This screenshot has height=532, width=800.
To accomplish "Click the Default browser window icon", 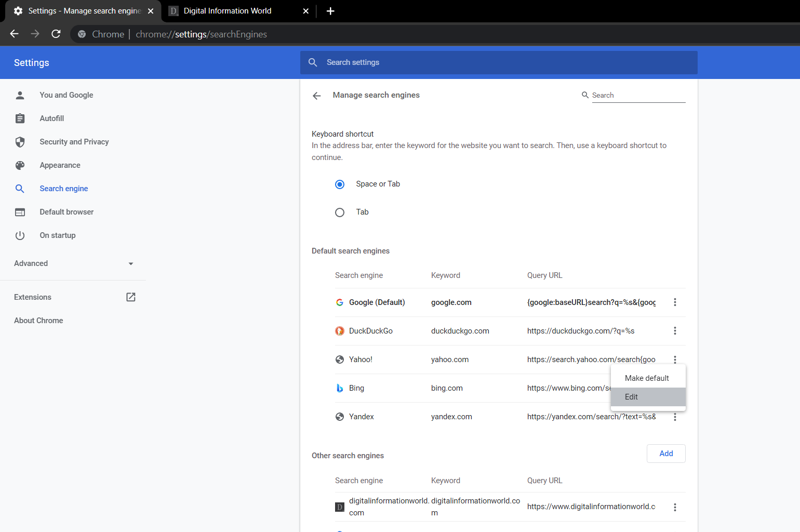I will tap(20, 212).
